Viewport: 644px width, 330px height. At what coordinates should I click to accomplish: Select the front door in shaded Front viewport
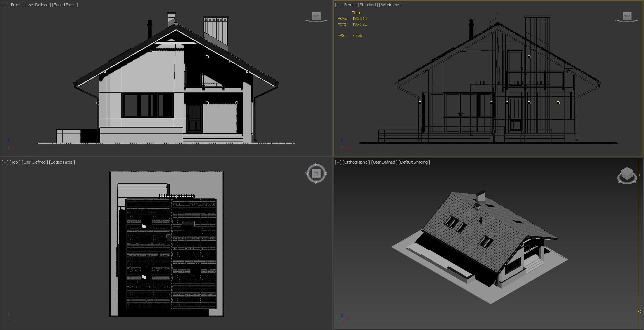(194, 119)
